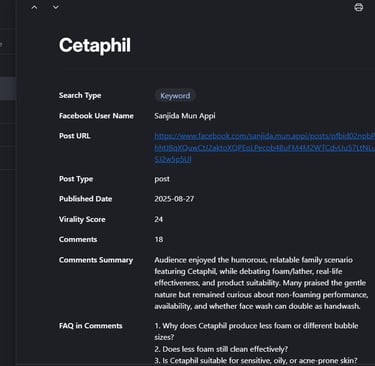Click the Comments Summary paragraph text
Viewport: 375px width, 366px height.
(x=261, y=283)
